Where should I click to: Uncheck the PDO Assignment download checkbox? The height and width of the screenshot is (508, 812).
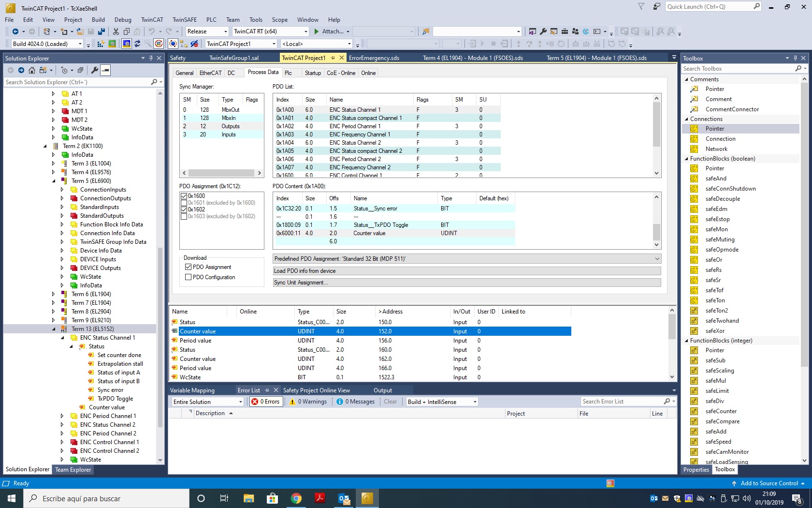click(188, 267)
